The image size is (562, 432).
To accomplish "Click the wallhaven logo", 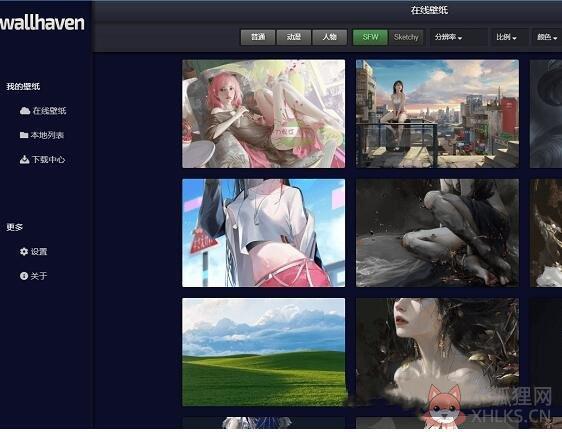I will click(42, 23).
